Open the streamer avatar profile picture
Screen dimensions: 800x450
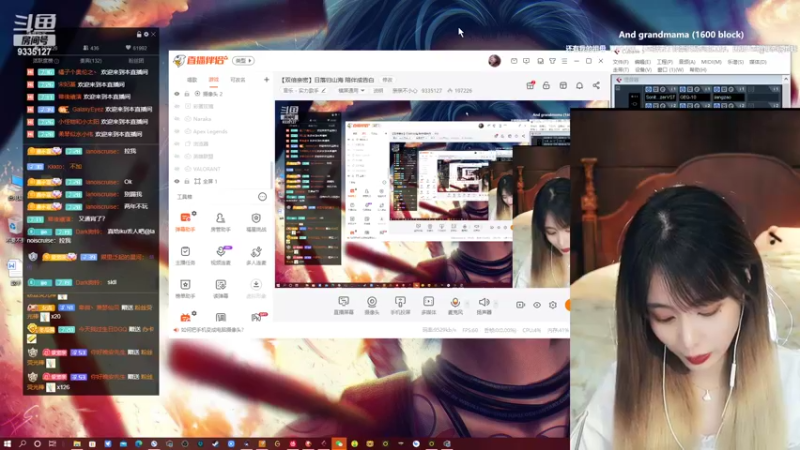tap(494, 61)
